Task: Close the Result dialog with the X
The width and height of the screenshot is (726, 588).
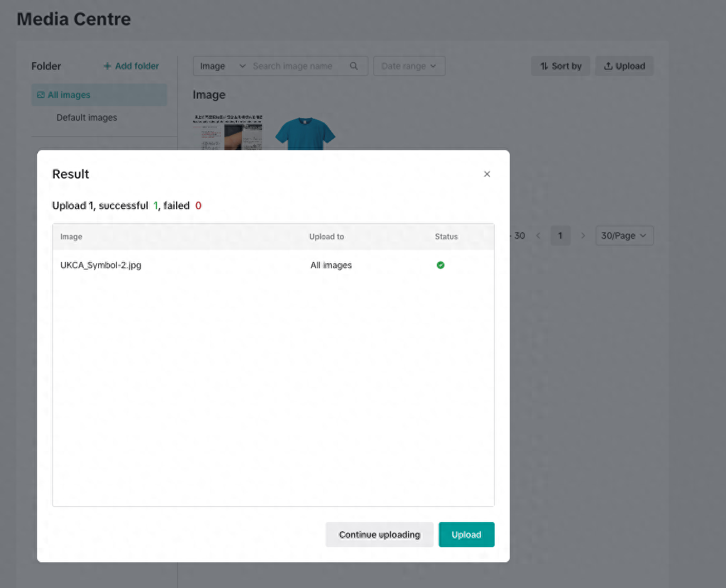Action: (487, 174)
